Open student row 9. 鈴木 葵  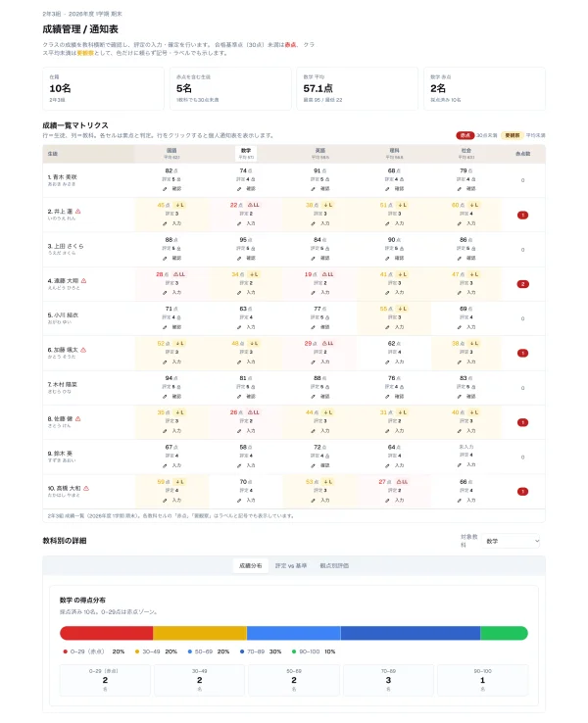coord(294,457)
